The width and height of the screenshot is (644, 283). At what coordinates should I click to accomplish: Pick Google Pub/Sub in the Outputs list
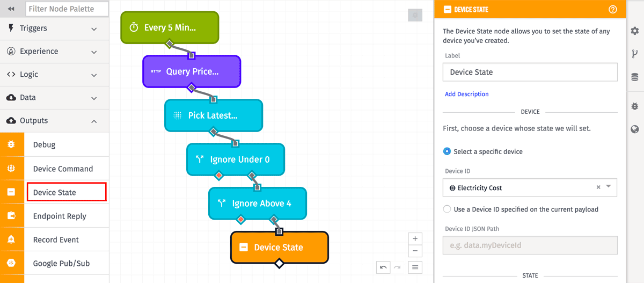61,263
